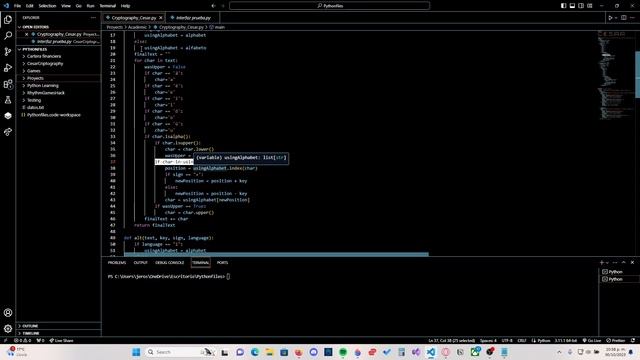
Task: Open the Search view in activity bar
Action: 8,36
